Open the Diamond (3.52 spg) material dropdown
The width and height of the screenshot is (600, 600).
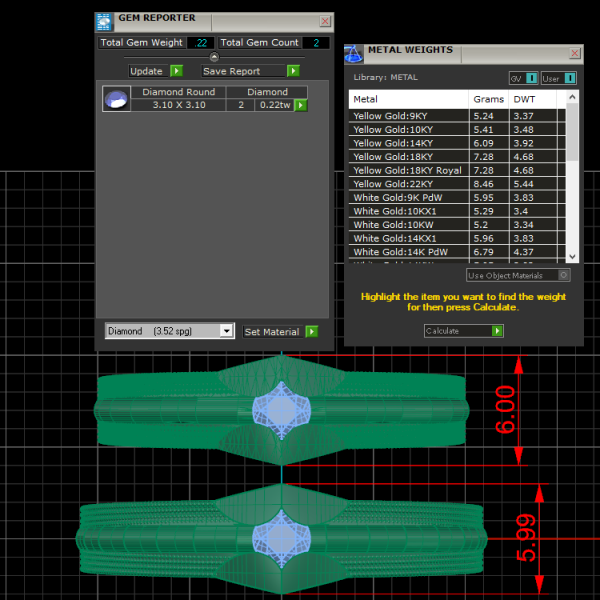[x=226, y=331]
